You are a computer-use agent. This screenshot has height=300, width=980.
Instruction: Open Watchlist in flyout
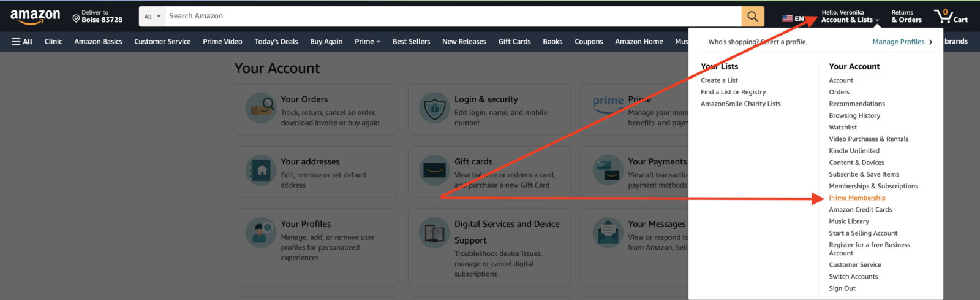click(x=843, y=127)
